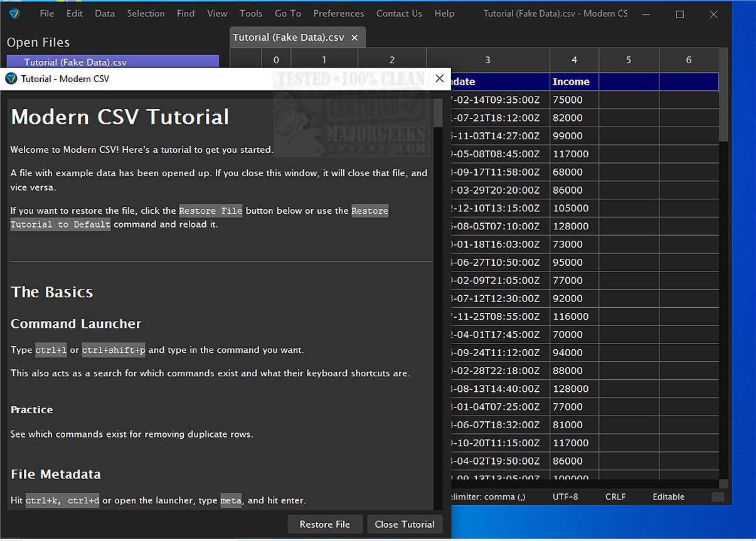Screen dimensions: 756x541
Task: Select column 0 header
Action: click(276, 60)
